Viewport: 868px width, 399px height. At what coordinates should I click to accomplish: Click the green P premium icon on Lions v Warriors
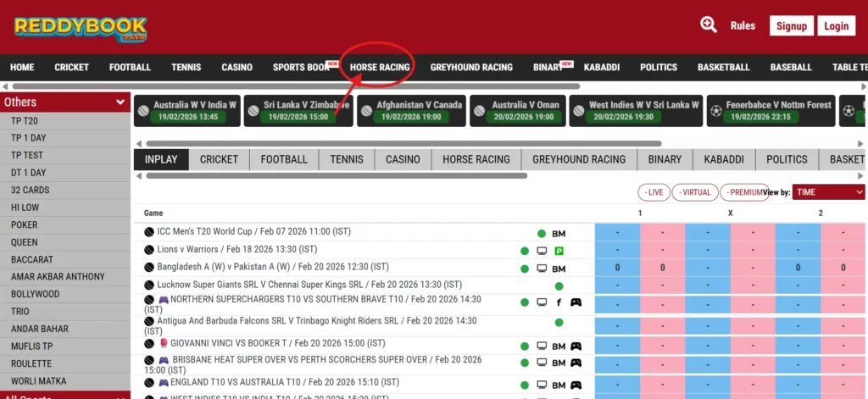coord(559,251)
